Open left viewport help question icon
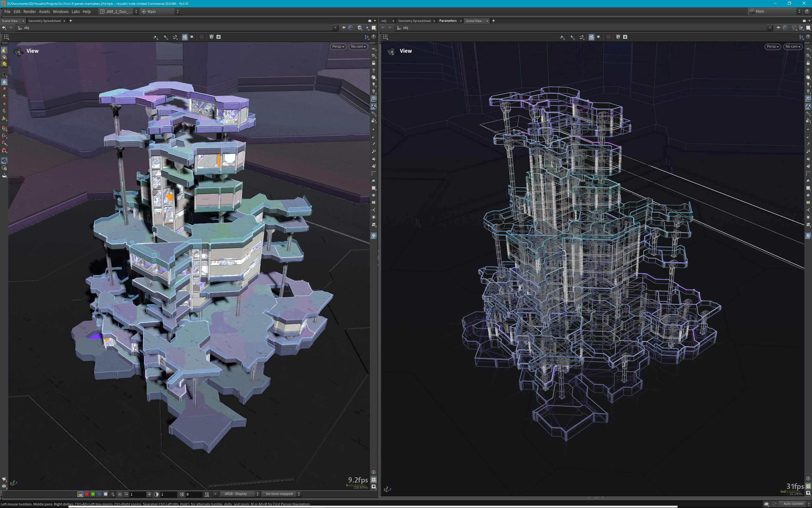 point(373,37)
